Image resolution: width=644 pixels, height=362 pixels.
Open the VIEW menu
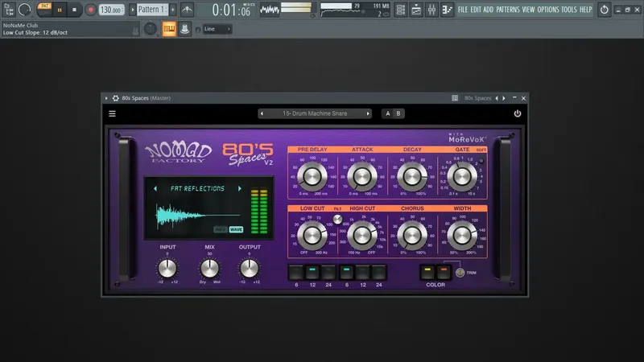(x=528, y=10)
